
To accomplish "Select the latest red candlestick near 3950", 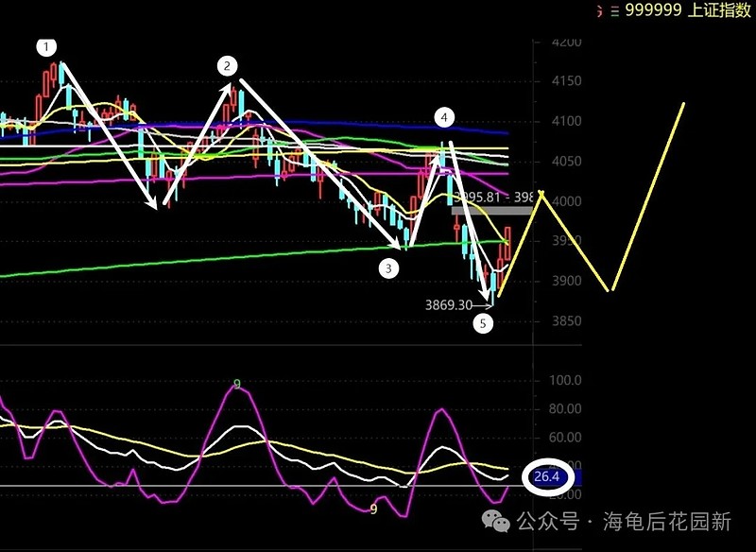I will (507, 244).
